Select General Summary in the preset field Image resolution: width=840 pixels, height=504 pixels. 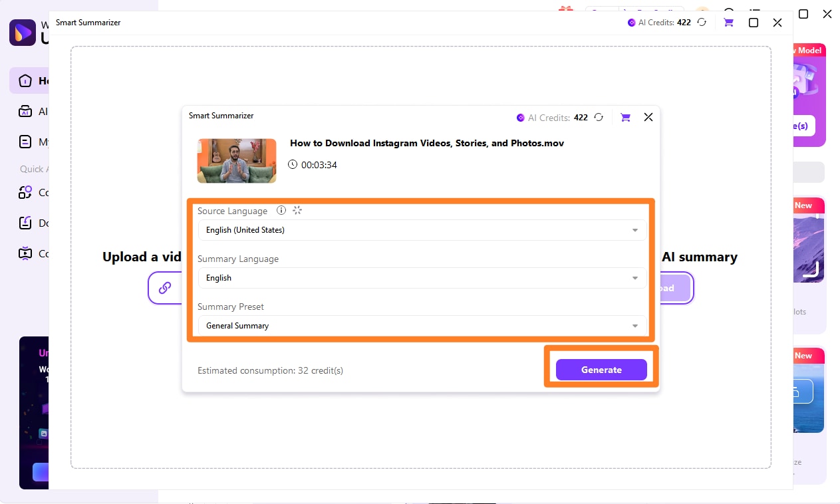(x=422, y=325)
